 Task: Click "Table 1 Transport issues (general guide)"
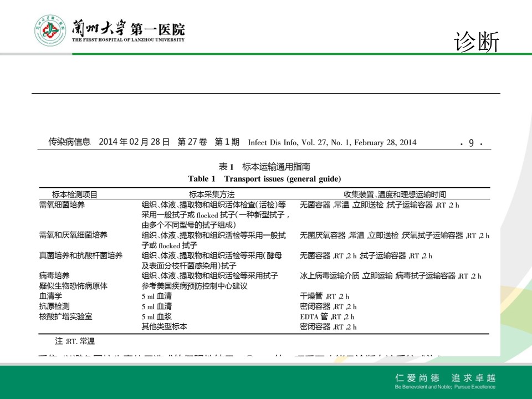click(x=264, y=179)
